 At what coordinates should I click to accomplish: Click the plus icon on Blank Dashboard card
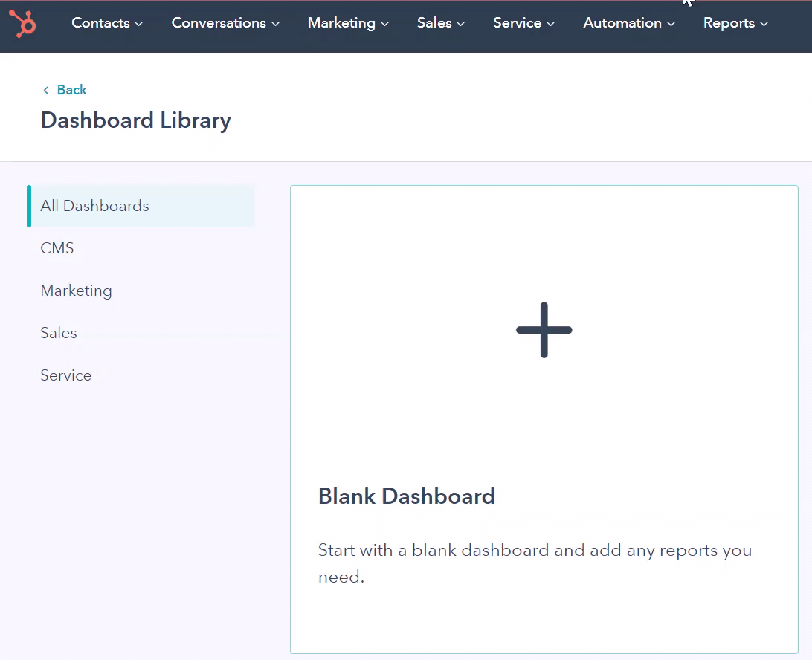[x=544, y=330]
